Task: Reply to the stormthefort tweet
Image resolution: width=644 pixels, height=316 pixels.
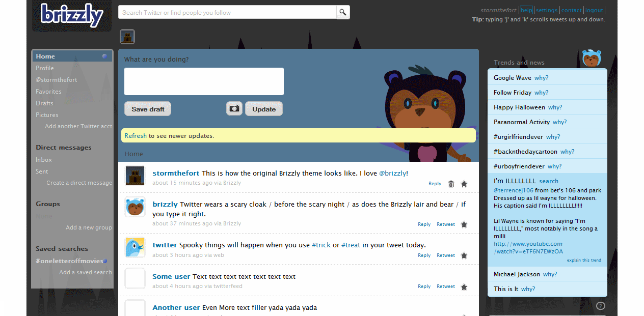Action: [x=435, y=184]
